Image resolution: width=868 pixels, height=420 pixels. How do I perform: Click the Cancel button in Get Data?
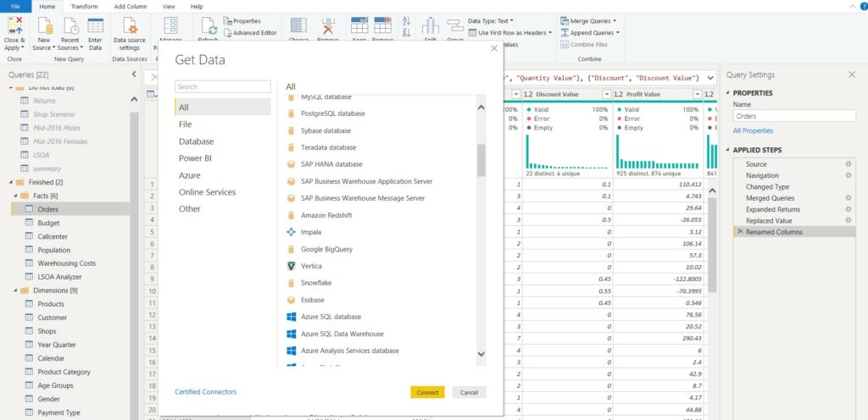tap(469, 392)
